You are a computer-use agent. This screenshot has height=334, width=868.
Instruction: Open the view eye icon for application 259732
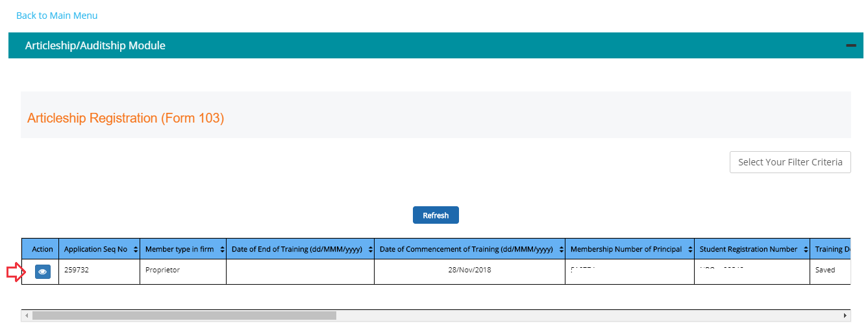point(42,272)
